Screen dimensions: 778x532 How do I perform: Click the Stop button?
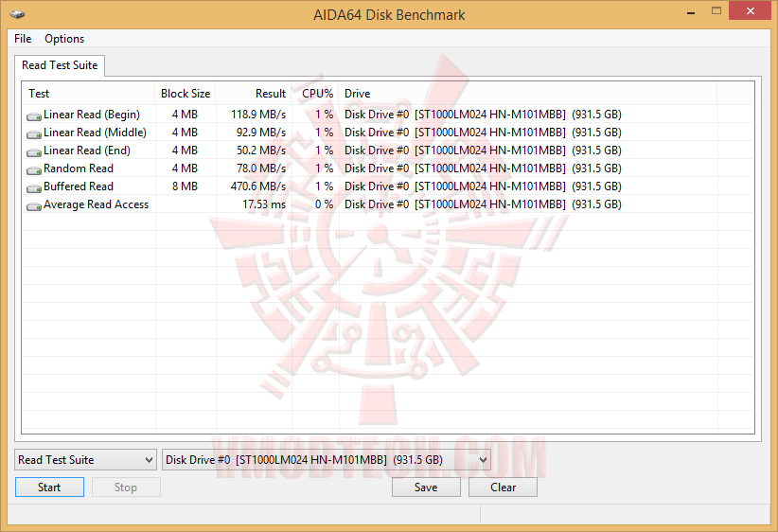click(x=126, y=488)
